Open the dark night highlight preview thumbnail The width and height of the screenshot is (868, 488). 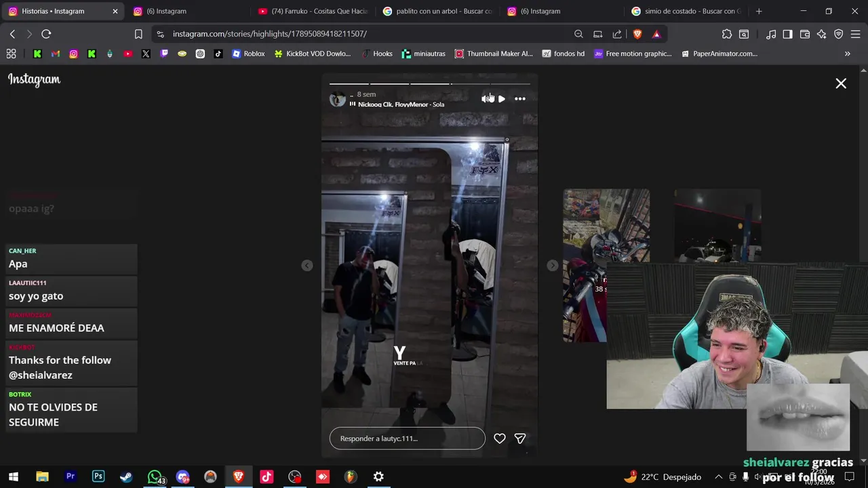coord(717,226)
